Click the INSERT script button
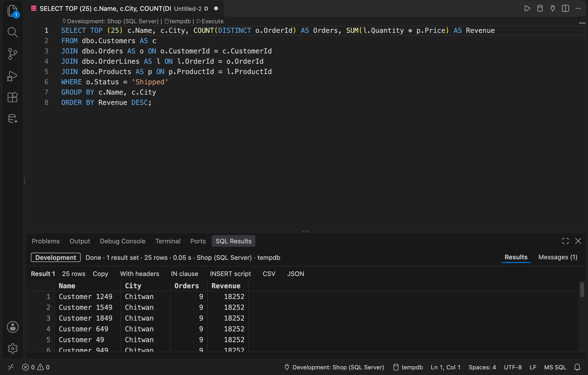The image size is (588, 375). click(x=230, y=274)
